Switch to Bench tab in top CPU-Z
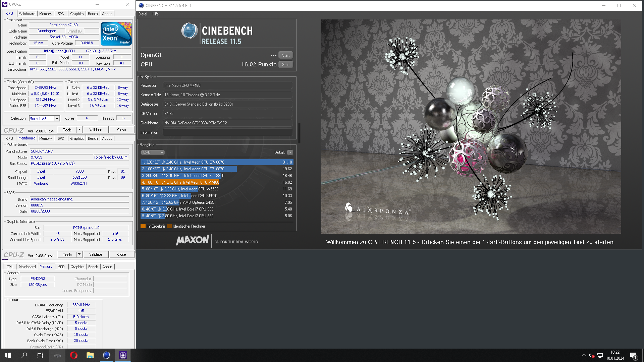The width and height of the screenshot is (644, 362). click(93, 14)
